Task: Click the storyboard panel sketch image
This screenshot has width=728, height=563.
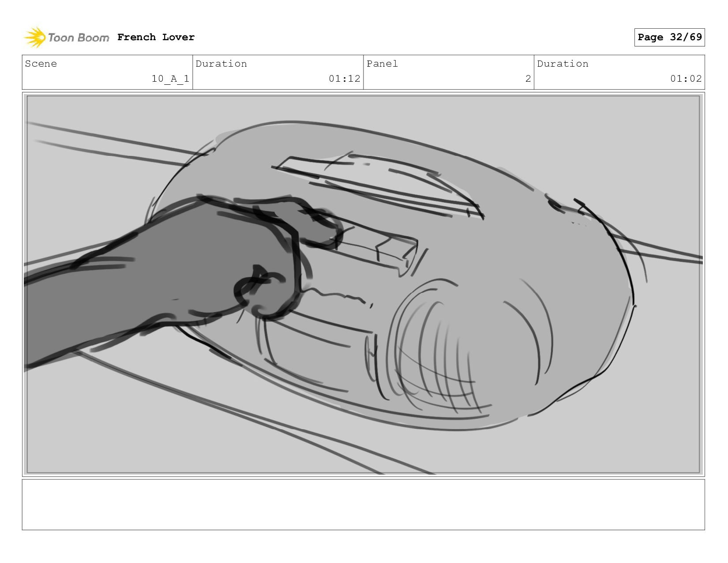Action: tap(363, 284)
